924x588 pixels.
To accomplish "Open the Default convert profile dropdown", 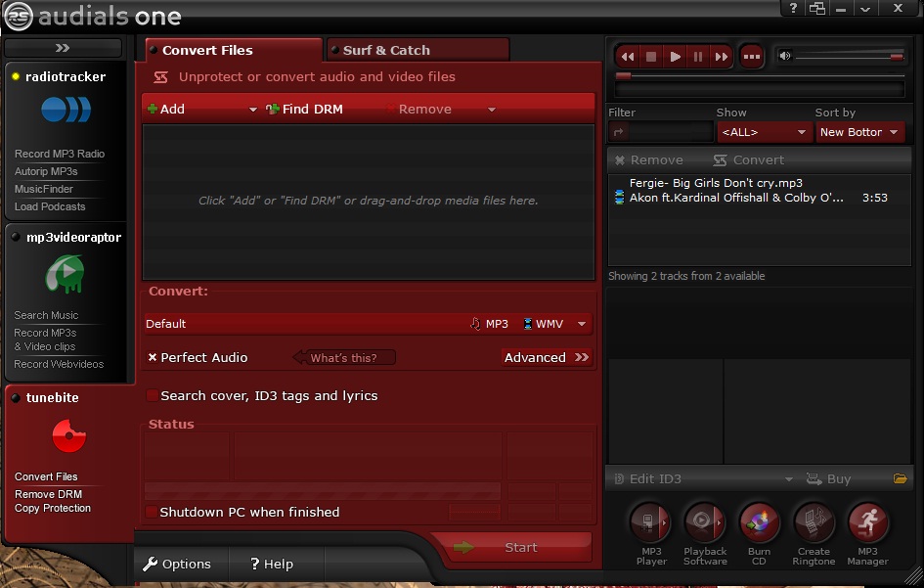I will click(367, 324).
